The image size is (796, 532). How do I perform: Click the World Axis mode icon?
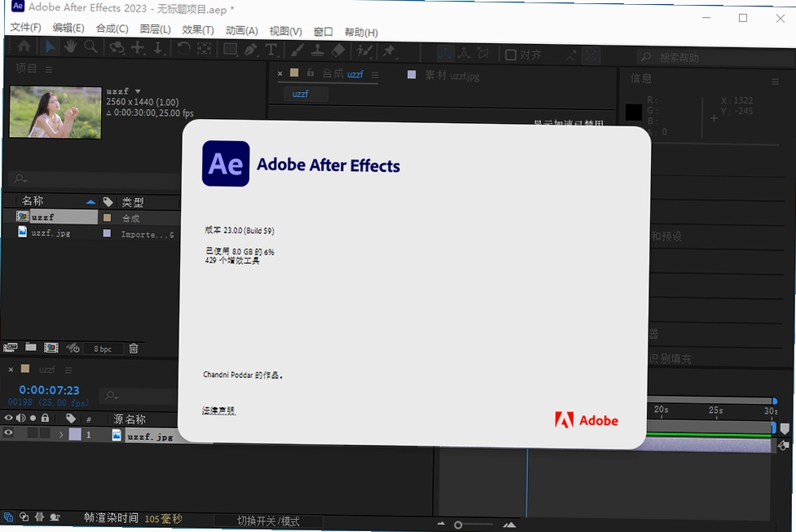click(464, 53)
